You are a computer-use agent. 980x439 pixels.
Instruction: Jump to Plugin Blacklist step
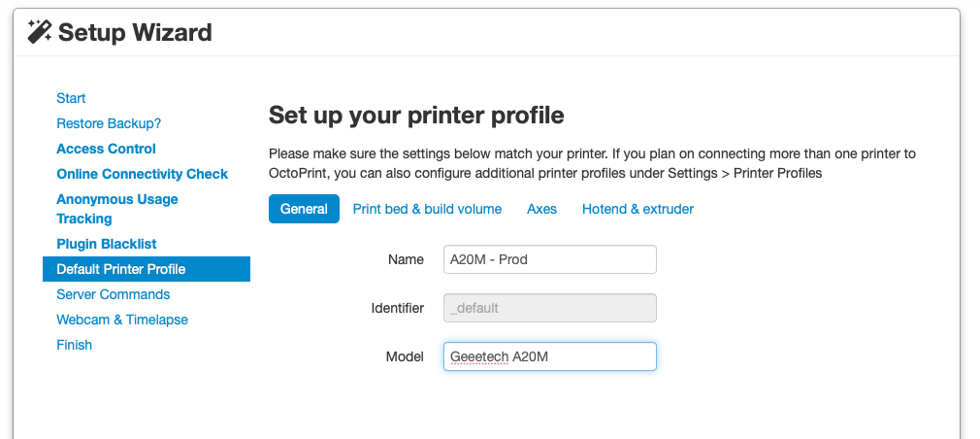click(x=106, y=244)
